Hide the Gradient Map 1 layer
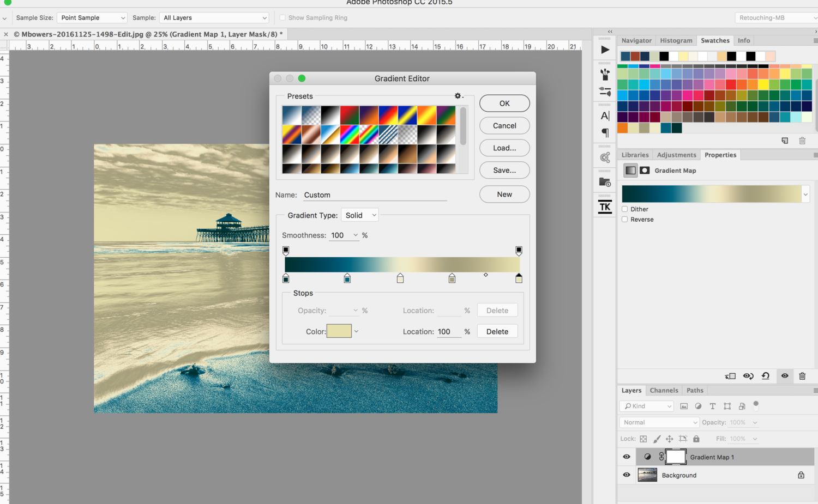Screen dimensions: 818x504 [x=627, y=457]
